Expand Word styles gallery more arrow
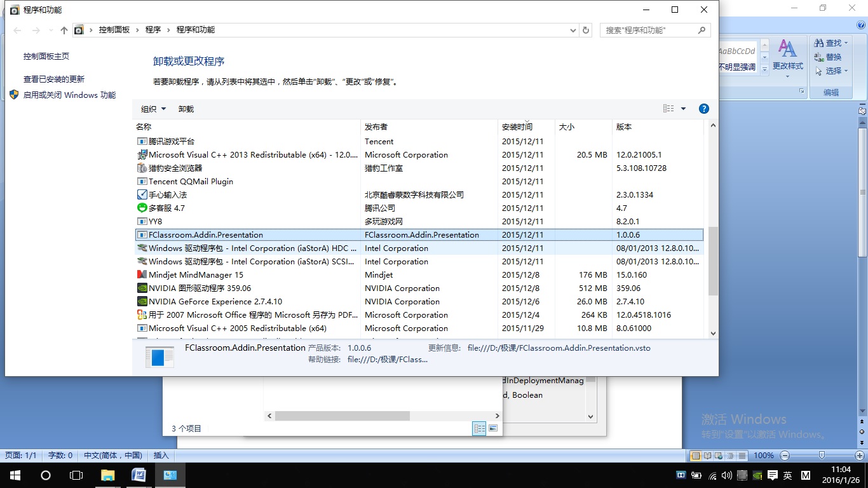This screenshot has height=488, width=868. click(x=764, y=69)
